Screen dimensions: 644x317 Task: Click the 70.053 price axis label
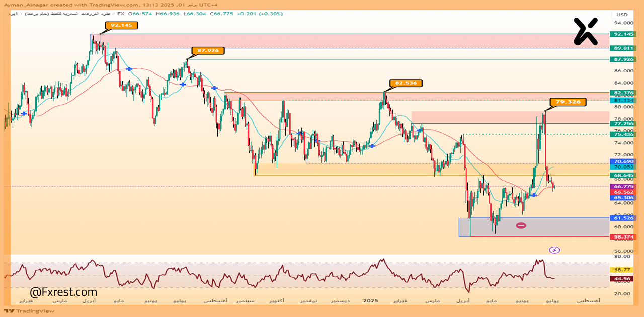(623, 167)
